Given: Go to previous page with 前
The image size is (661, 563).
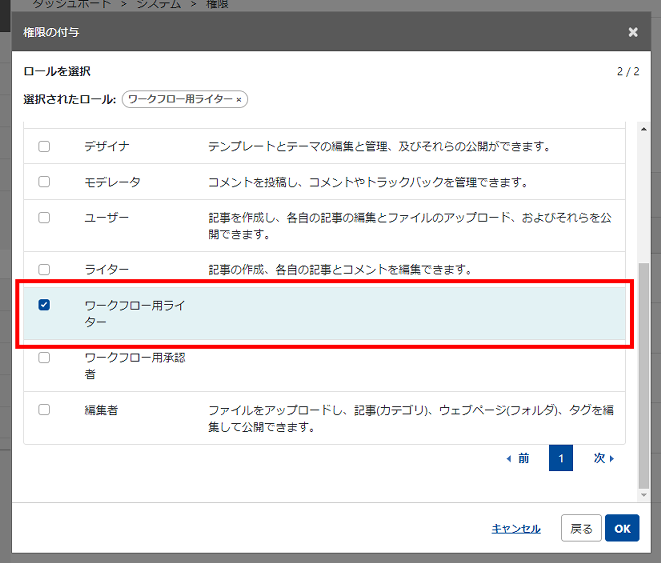Looking at the screenshot, I should pos(517,458).
